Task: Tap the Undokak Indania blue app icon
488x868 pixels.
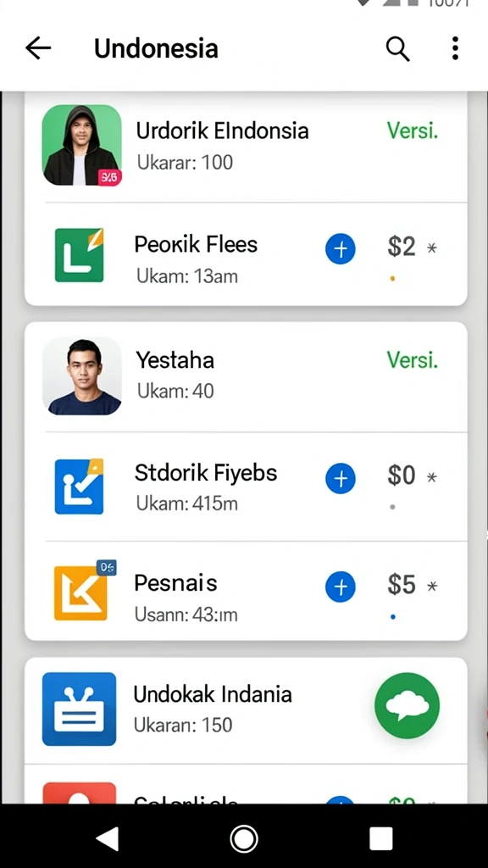Action: coord(79,709)
